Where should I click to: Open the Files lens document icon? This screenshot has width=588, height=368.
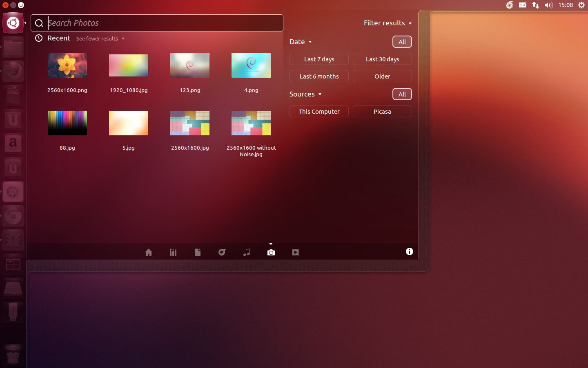(198, 252)
